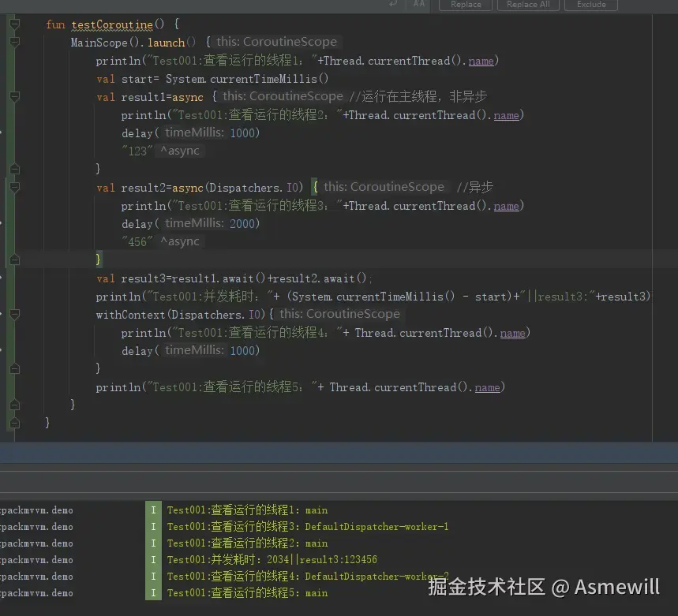This screenshot has height=616, width=678.
Task: Select log row 并发耗时: 2034||result3:123456
Action: [272, 559]
